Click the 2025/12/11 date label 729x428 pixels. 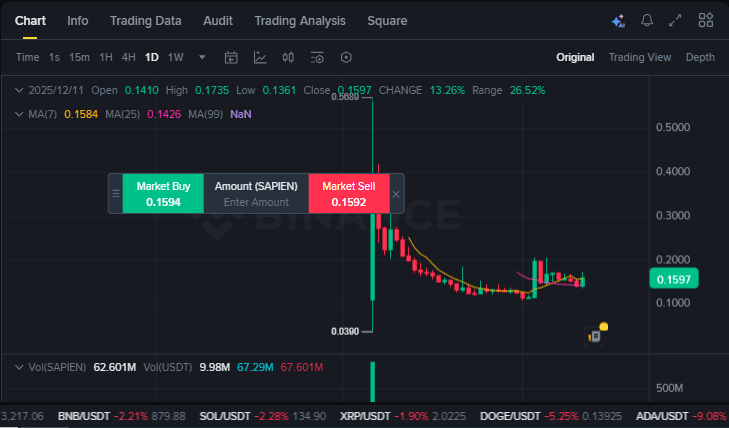pyautogui.click(x=56, y=90)
